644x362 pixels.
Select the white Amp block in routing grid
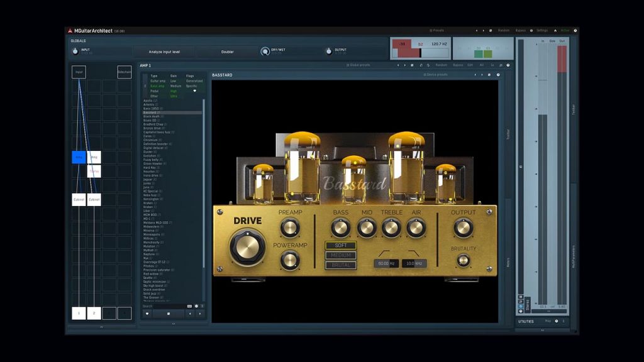(94, 156)
